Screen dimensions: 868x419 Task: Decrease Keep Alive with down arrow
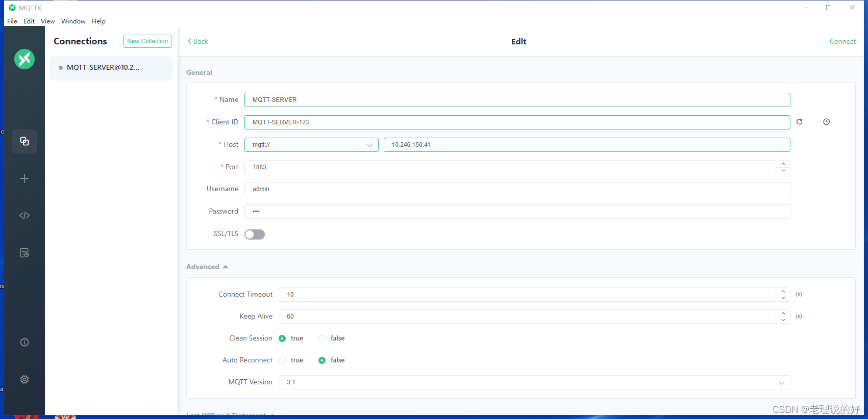point(783,320)
